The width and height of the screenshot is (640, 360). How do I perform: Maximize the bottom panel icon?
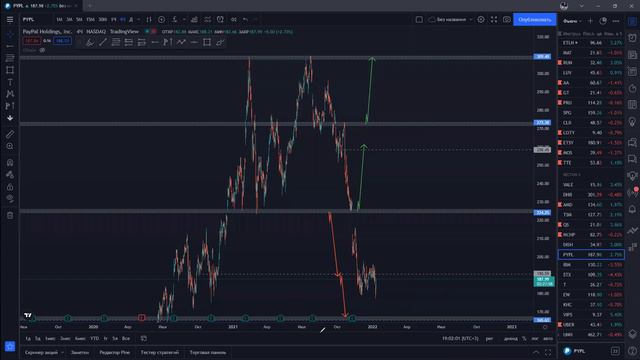click(548, 352)
